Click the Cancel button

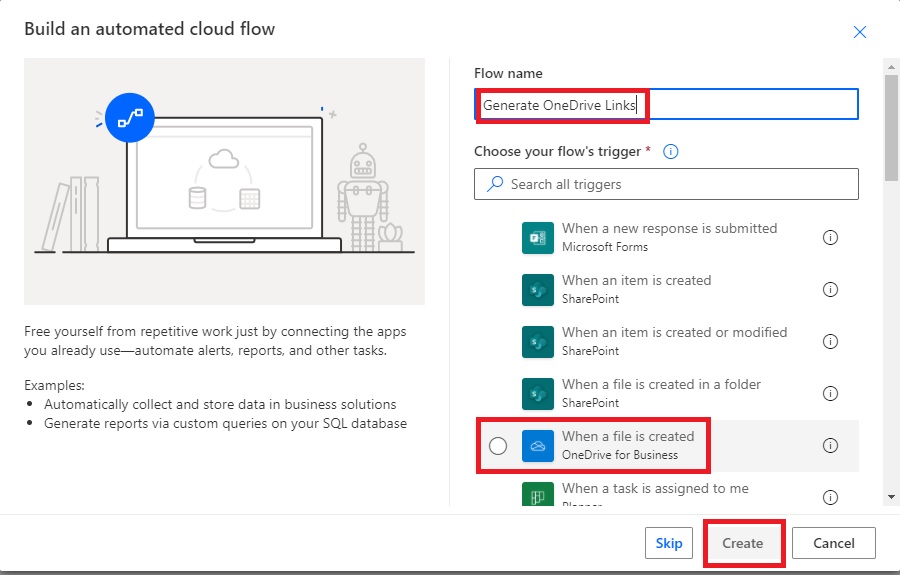pyautogui.click(x=833, y=543)
